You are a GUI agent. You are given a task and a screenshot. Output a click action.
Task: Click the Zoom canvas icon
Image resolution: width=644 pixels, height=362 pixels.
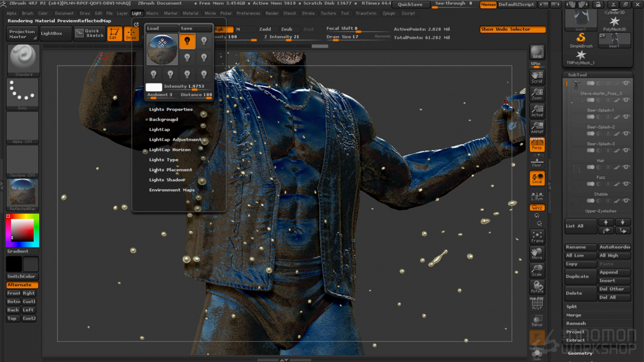[x=537, y=94]
